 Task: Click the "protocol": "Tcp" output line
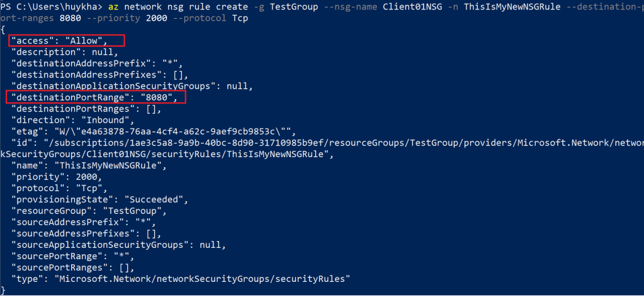[59, 188]
